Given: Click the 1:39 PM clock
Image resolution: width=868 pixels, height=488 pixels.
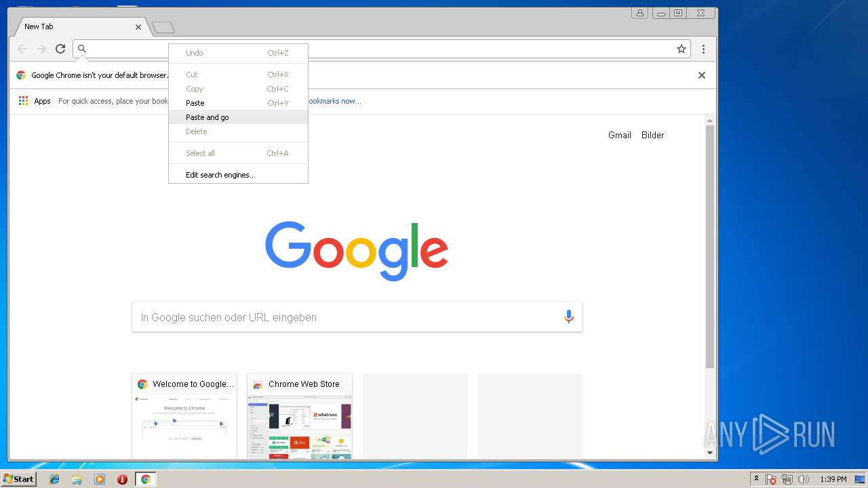Looking at the screenshot, I should (833, 479).
